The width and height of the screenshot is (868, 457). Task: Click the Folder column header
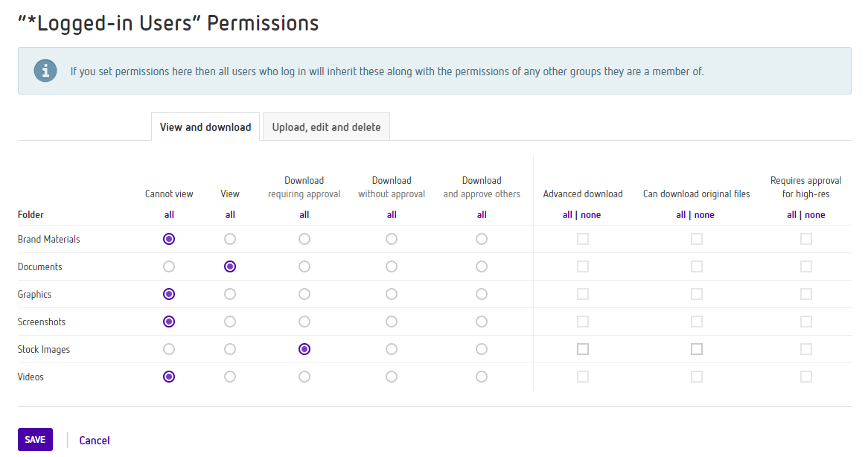(31, 214)
